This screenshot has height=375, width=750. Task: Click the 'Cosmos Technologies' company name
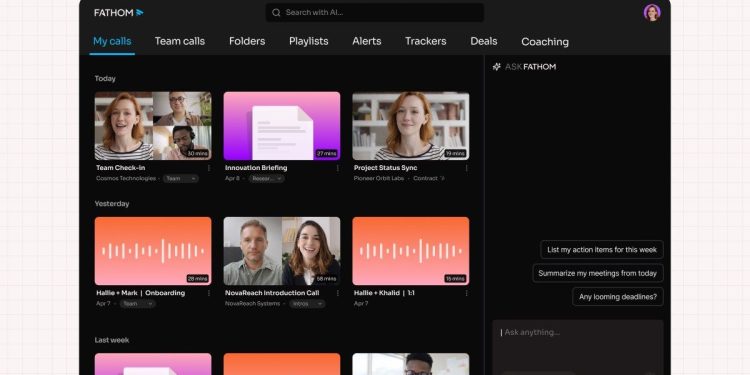pos(126,178)
